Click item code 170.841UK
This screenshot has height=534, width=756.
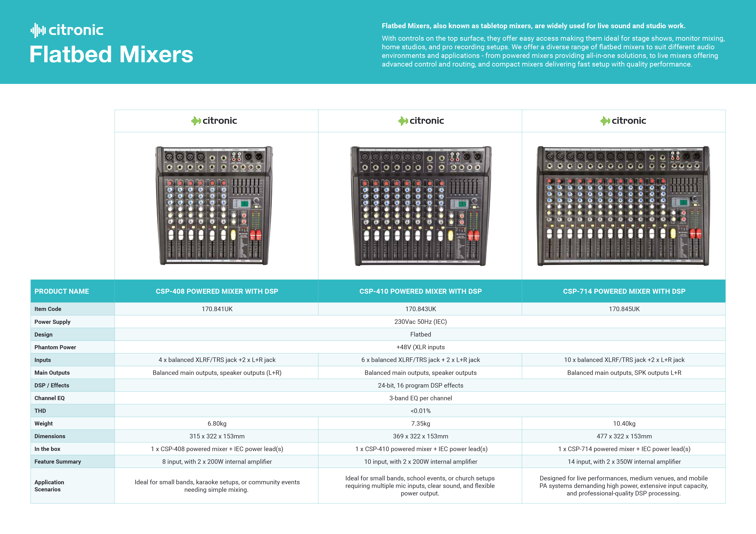coord(217,309)
